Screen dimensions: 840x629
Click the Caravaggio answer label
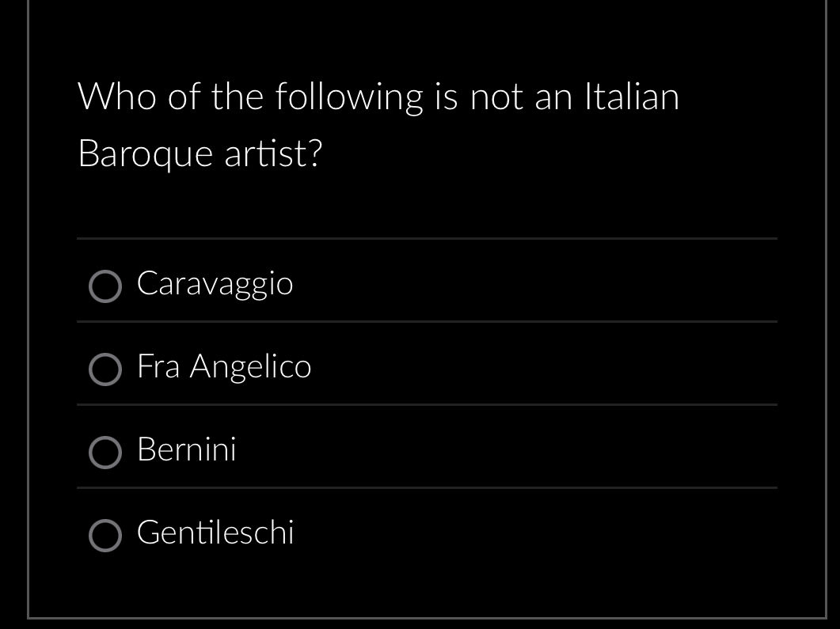(x=215, y=283)
